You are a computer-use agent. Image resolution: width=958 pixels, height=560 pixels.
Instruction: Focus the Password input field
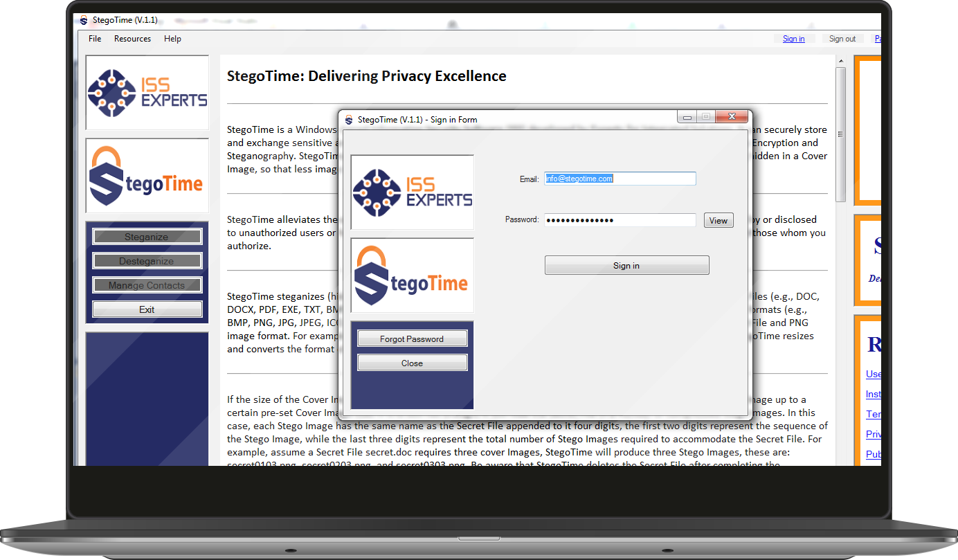[620, 220]
